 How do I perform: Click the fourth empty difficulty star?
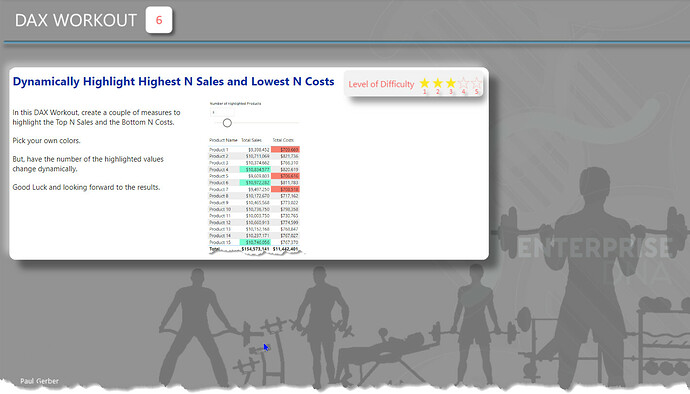click(x=463, y=83)
